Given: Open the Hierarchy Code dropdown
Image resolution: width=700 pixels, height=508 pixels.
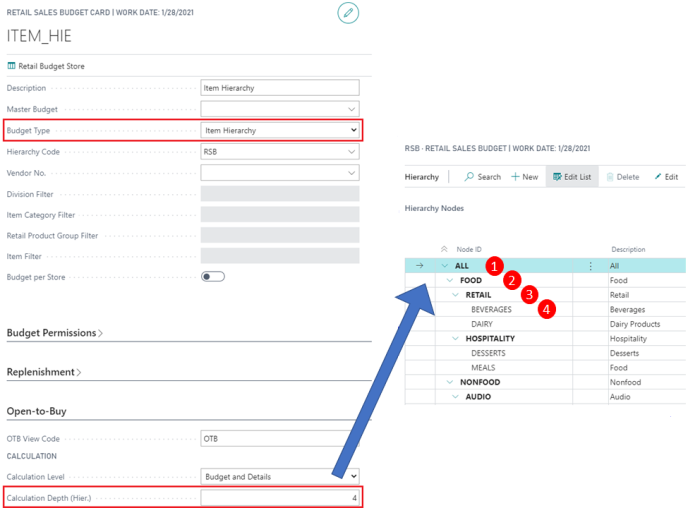Looking at the screenshot, I should [280, 152].
